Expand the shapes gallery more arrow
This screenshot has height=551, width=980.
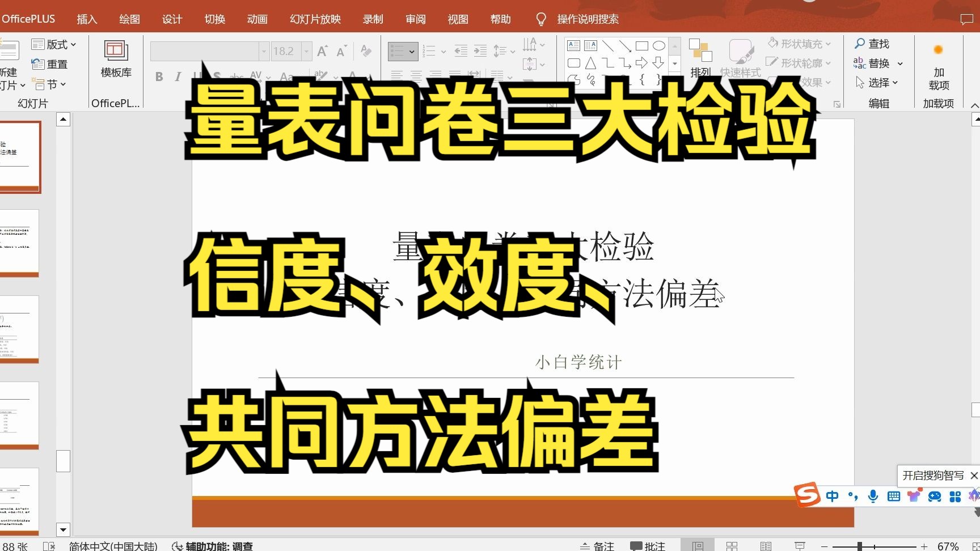click(675, 63)
